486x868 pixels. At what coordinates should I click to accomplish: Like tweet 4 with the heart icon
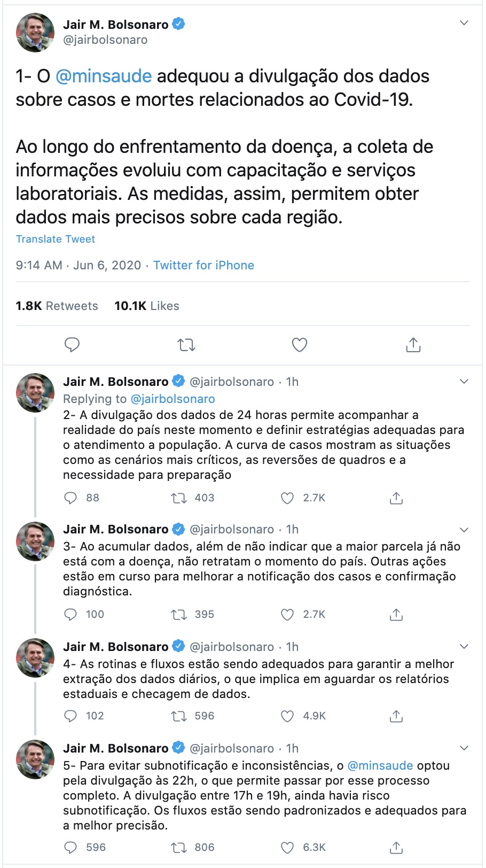tap(288, 716)
